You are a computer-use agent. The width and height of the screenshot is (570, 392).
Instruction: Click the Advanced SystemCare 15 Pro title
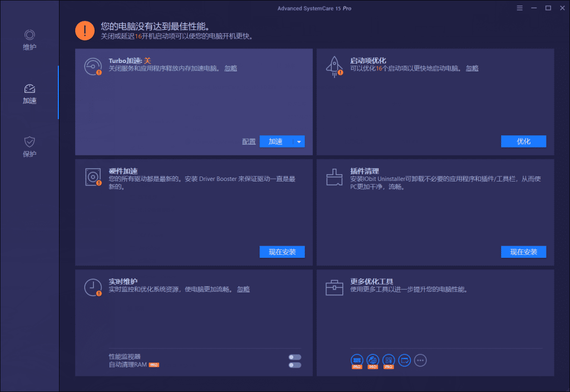tap(315, 8)
